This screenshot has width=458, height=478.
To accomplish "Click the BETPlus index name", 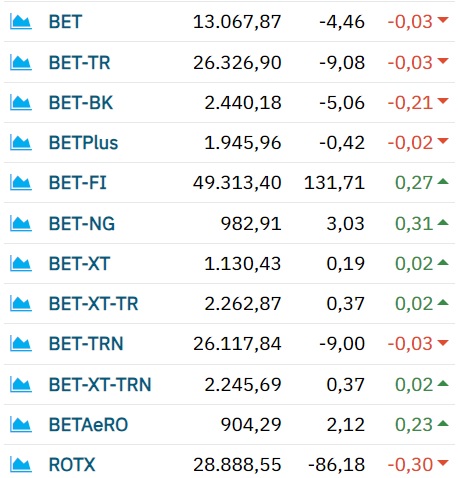I will point(83,143).
